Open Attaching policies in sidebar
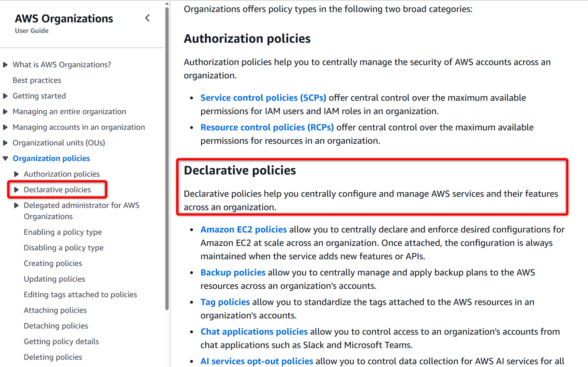 click(x=55, y=310)
